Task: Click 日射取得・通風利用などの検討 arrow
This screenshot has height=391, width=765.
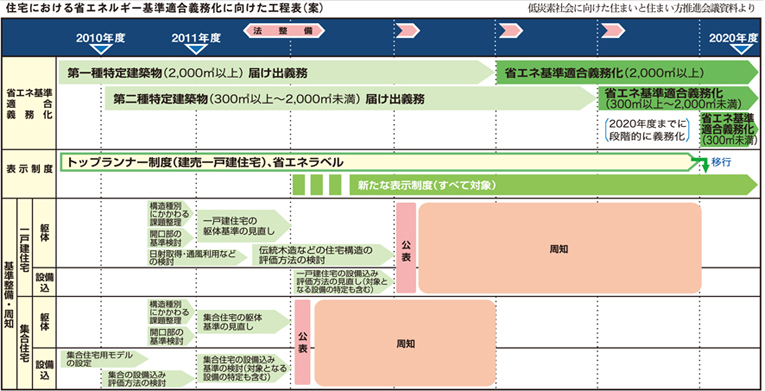Action: [x=198, y=258]
